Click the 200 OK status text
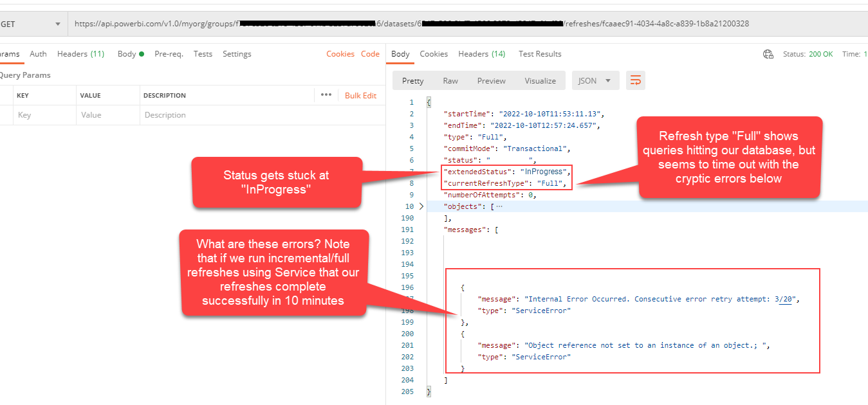Screen dimensions: 868x405 pyautogui.click(x=820, y=54)
